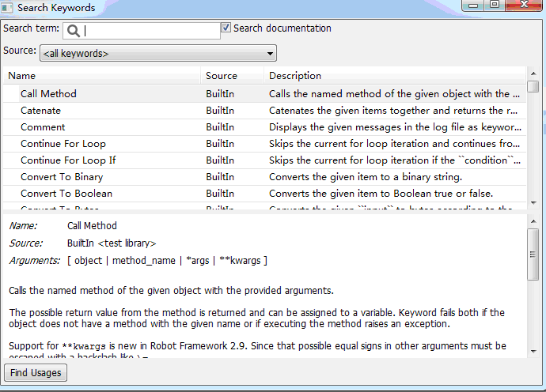Sort by the Description column header
This screenshot has height=392, width=546.
point(395,76)
